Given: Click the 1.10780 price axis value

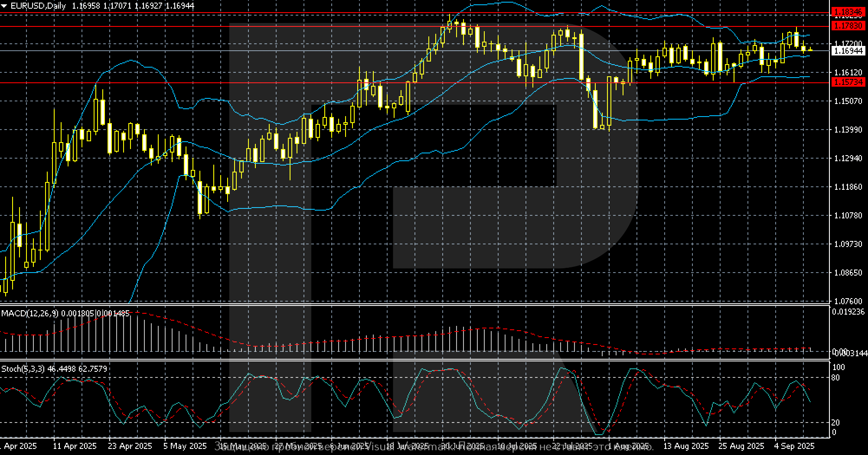Looking at the screenshot, I should pyautogui.click(x=848, y=215).
